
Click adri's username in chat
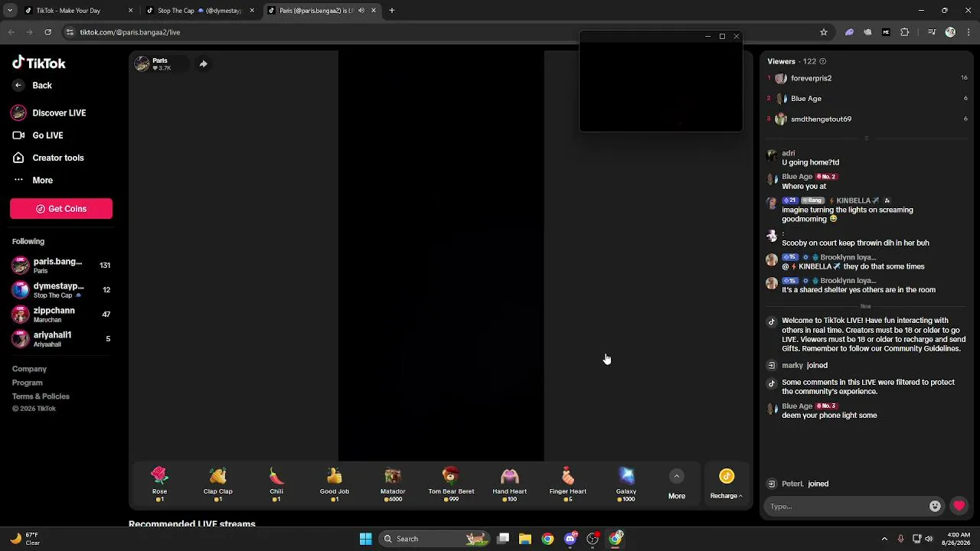pyautogui.click(x=789, y=153)
